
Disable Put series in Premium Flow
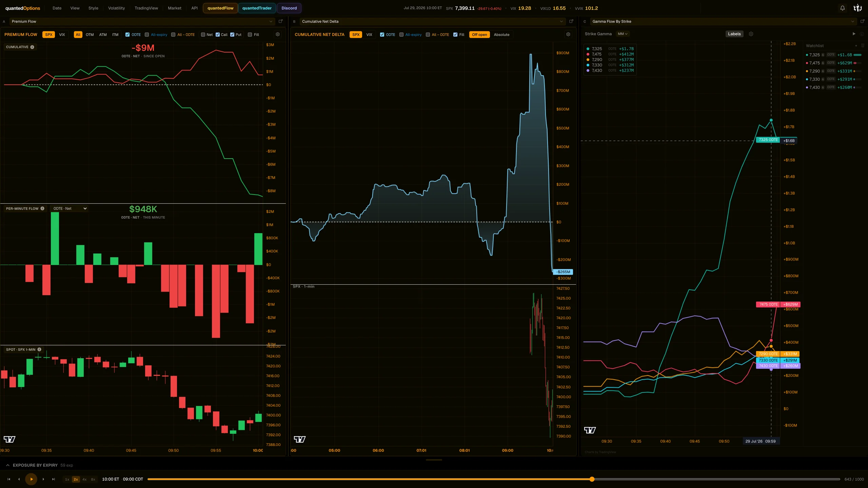tap(232, 35)
